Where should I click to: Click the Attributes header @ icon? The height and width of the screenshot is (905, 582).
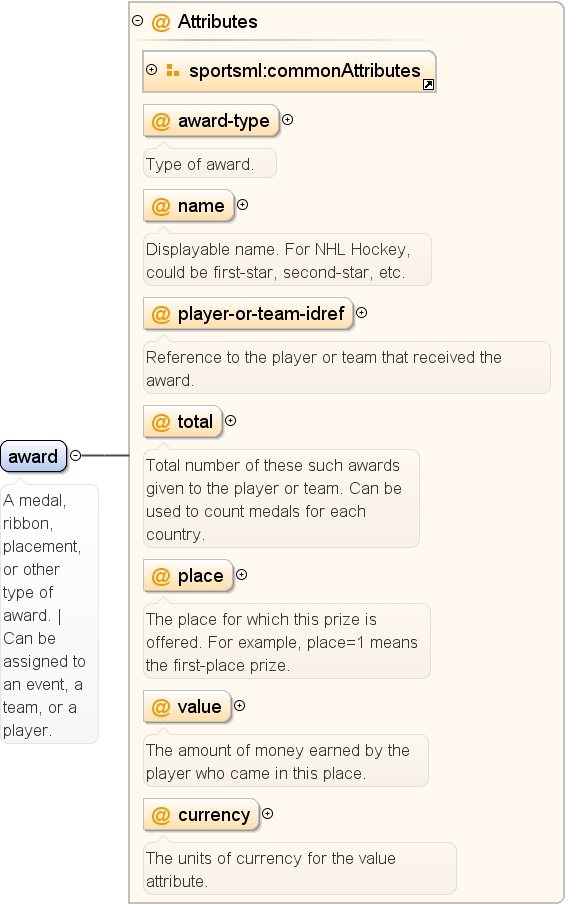click(x=161, y=22)
